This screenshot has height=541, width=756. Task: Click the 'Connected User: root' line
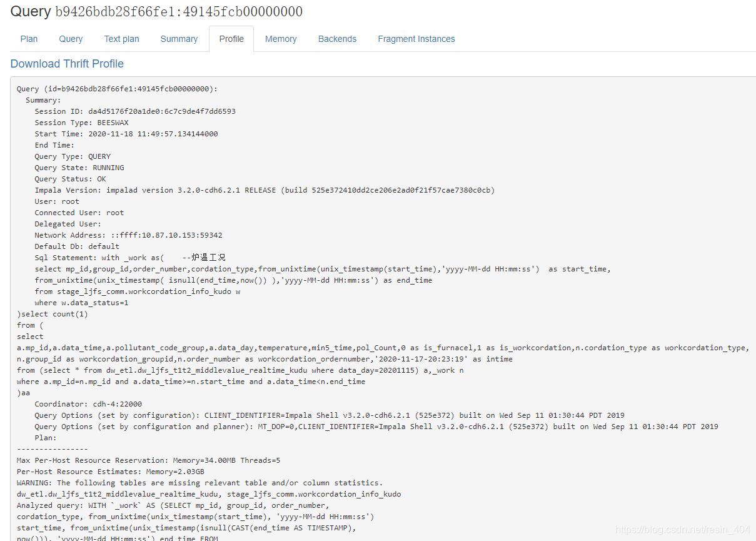(x=79, y=213)
